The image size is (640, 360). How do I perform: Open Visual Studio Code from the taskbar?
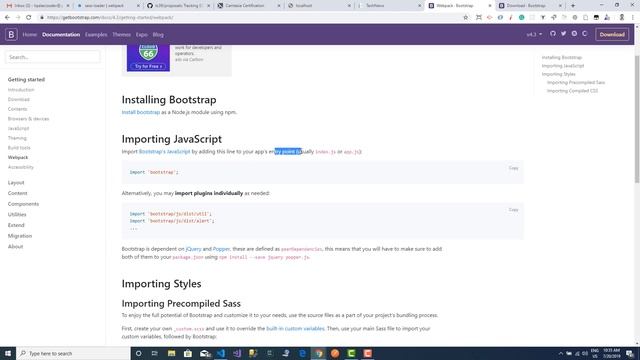click(221, 353)
